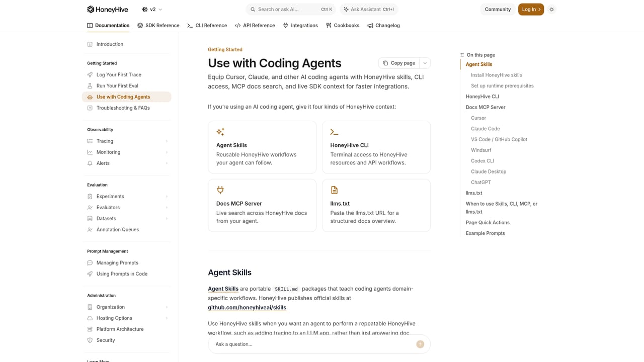Open the v2 version dropdown
The width and height of the screenshot is (644, 362).
(152, 9)
